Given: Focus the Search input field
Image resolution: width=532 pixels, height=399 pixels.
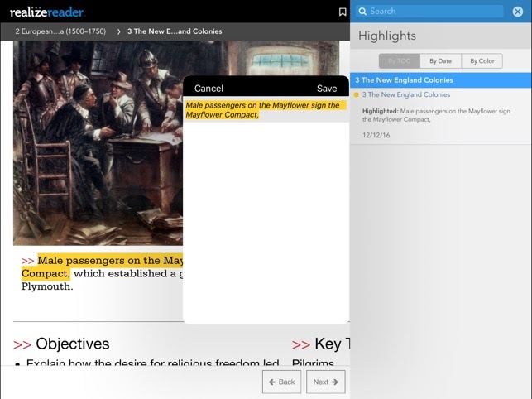Looking at the screenshot, I should pyautogui.click(x=429, y=12).
